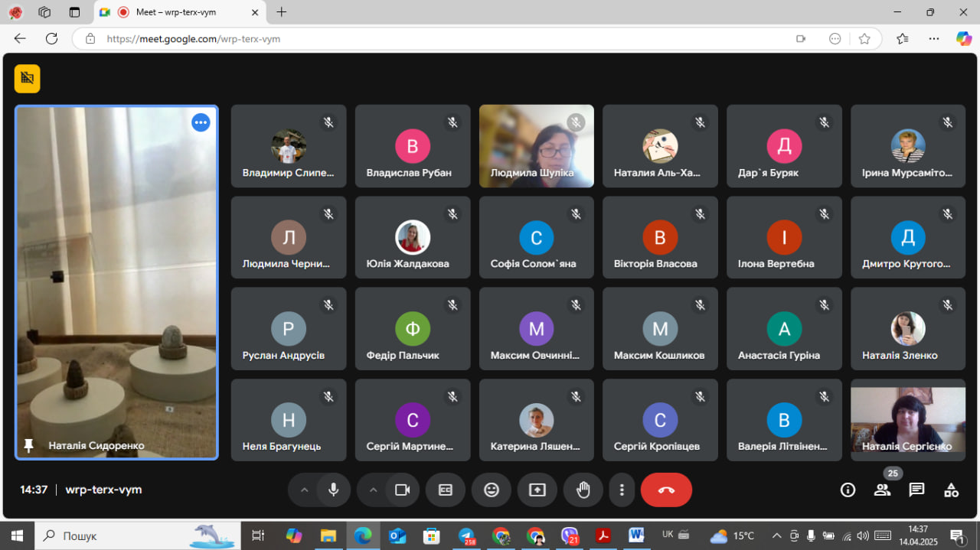Open the emoji reactions button
This screenshot has height=550, width=980.
pyautogui.click(x=492, y=490)
